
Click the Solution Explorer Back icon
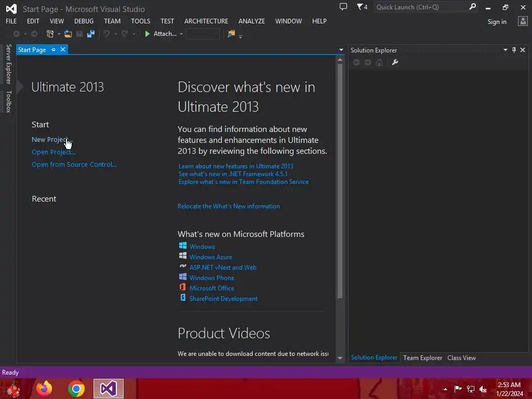pyautogui.click(x=356, y=62)
